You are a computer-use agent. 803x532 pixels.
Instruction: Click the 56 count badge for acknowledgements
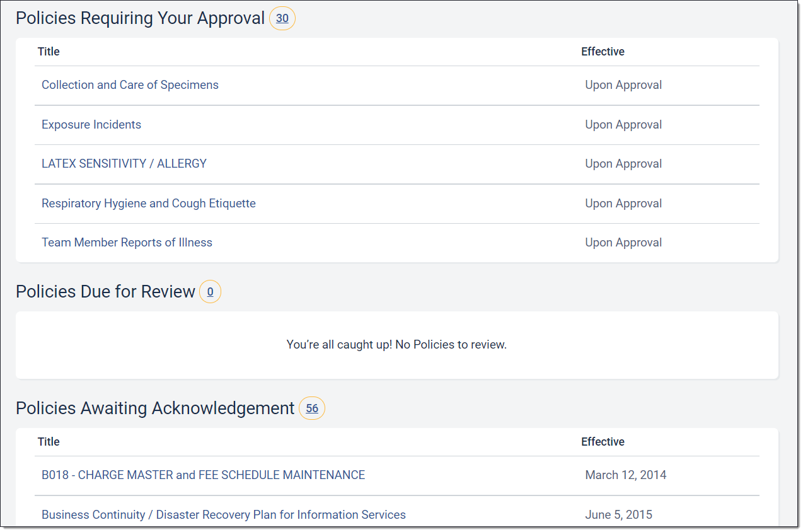(x=312, y=408)
